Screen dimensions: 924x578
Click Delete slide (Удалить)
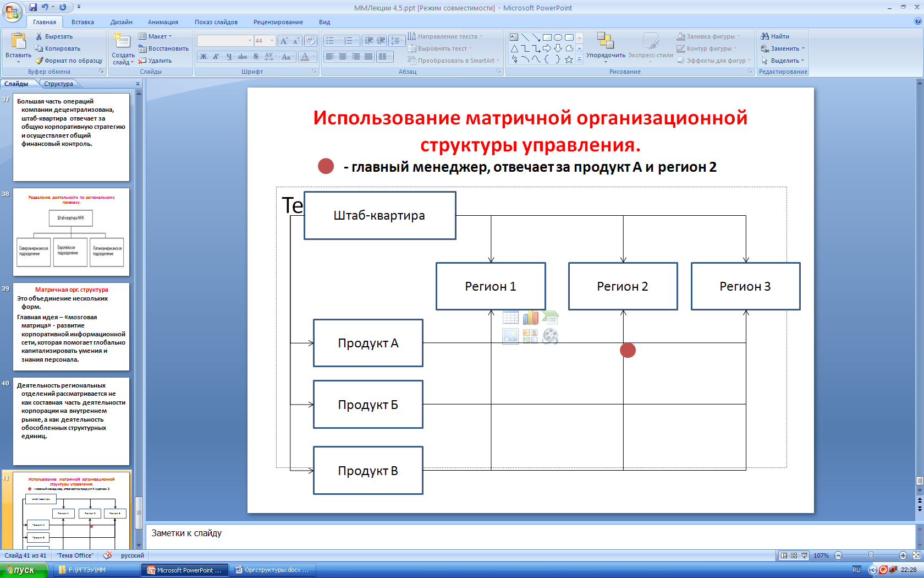point(155,61)
